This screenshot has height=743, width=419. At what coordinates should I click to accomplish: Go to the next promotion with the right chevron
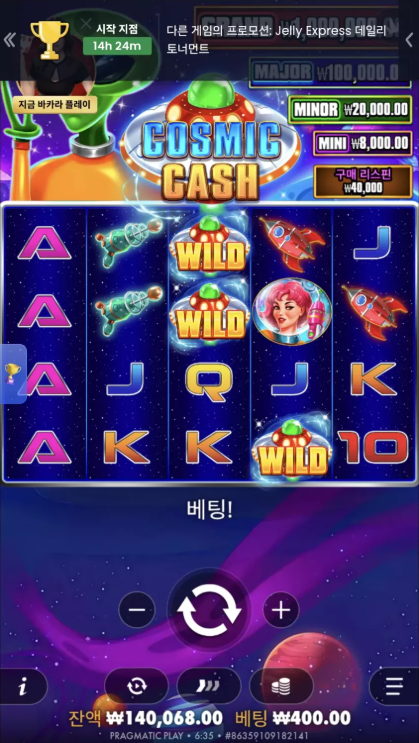[409, 40]
